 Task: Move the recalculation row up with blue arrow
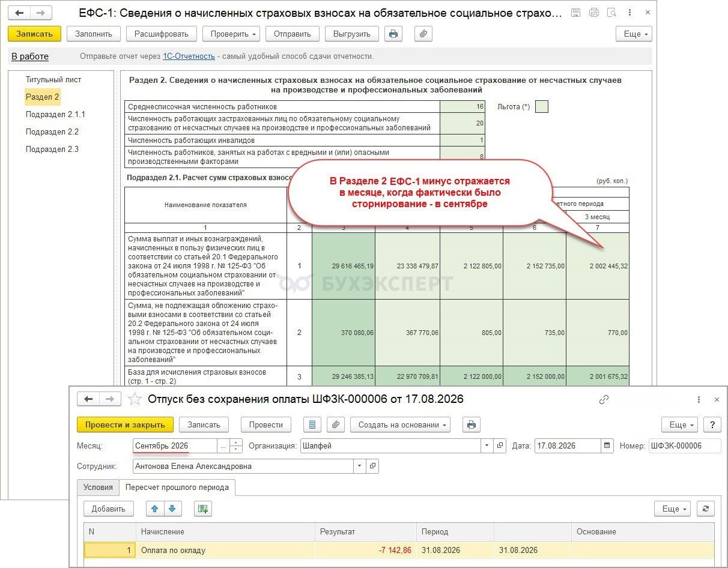[x=155, y=509]
